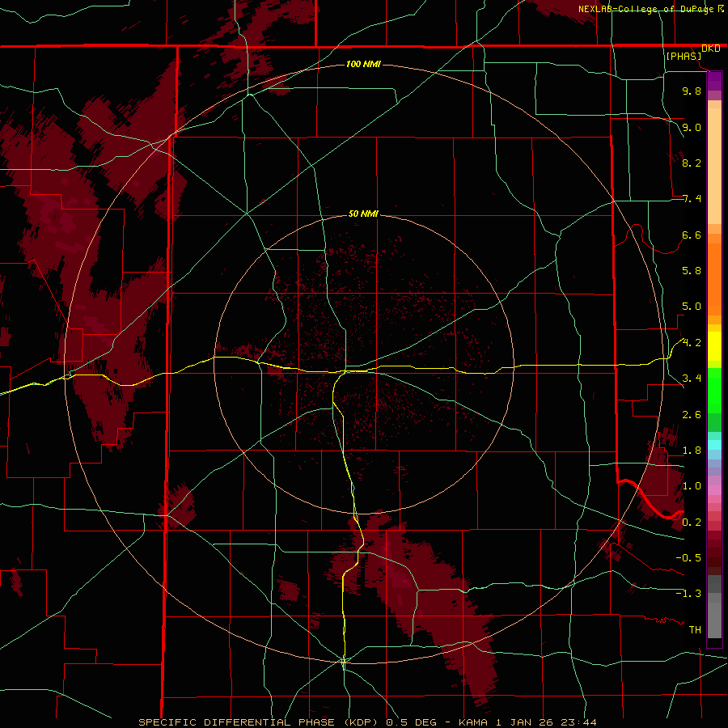
Task: Select the 7.4 legend value
Action: click(x=692, y=199)
